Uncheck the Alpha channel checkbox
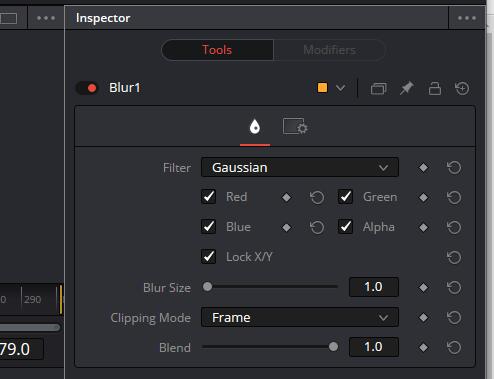The width and height of the screenshot is (494, 379). tap(345, 227)
